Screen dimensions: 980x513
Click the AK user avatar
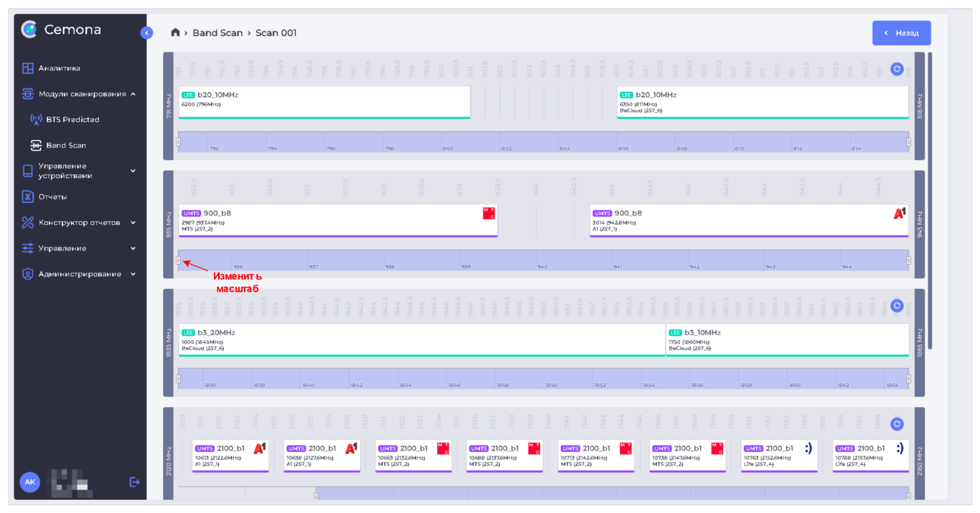(x=30, y=482)
